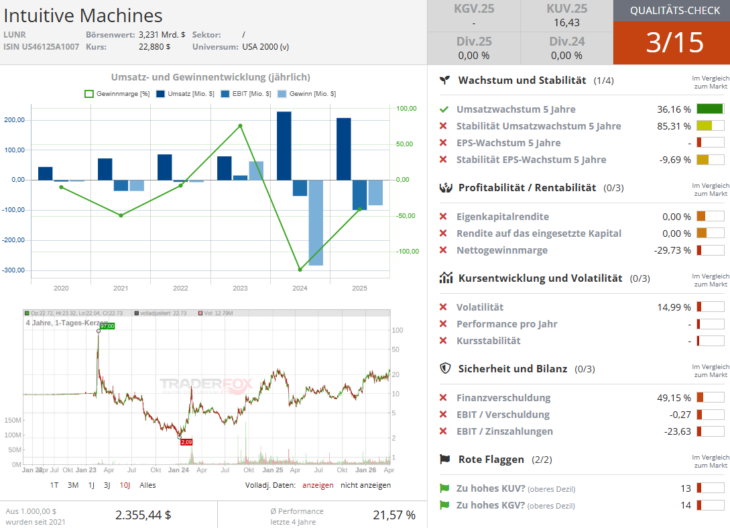Click the Rote Flaggen black flag icon
730x528 pixels.
click(x=445, y=459)
